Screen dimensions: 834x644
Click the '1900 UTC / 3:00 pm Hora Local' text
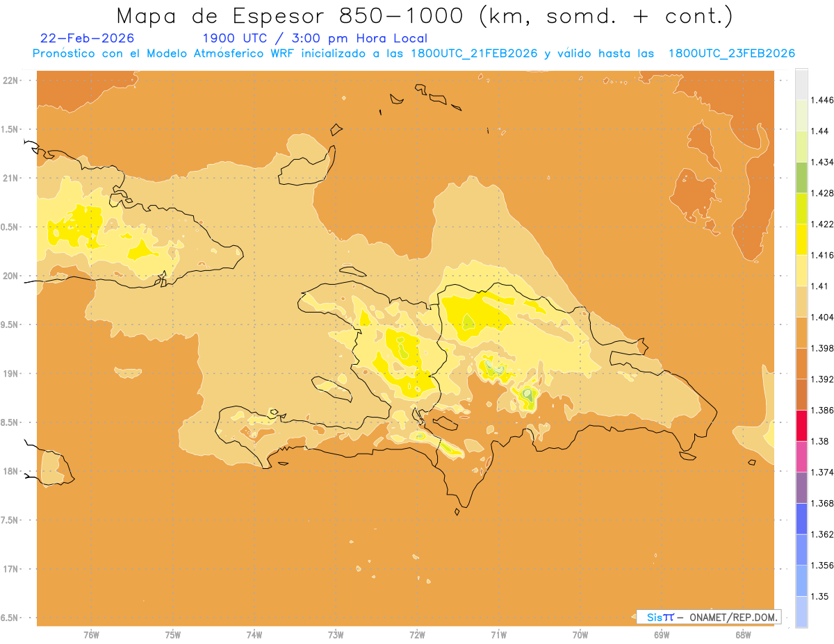315,38
